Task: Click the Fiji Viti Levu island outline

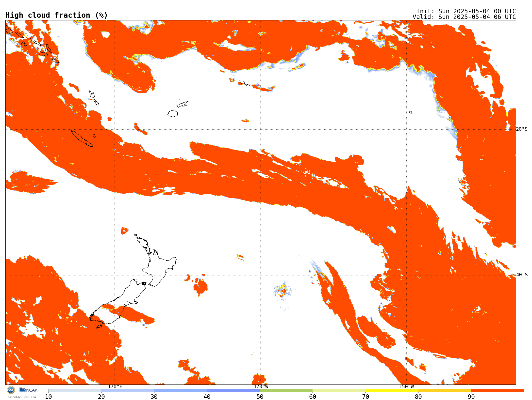Action: (x=173, y=113)
